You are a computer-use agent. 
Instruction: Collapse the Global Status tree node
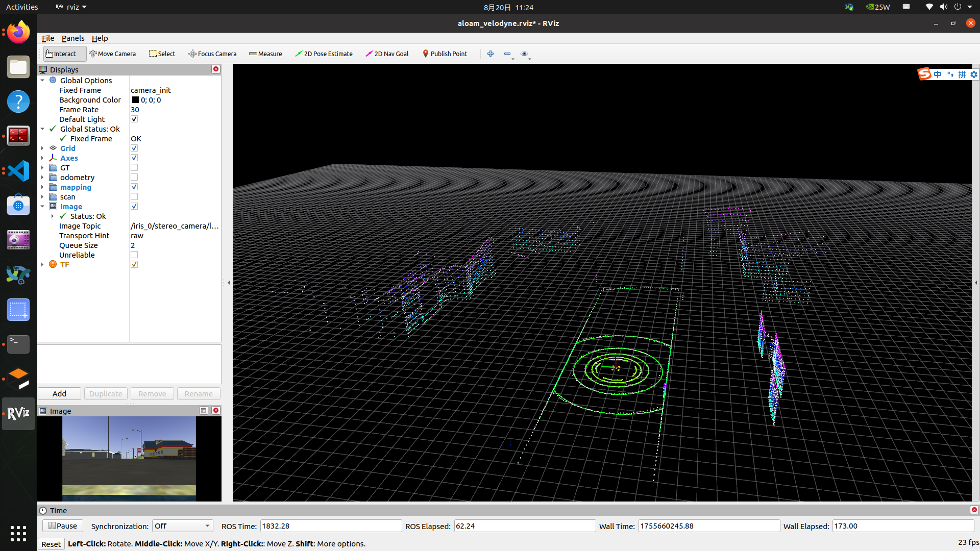pyautogui.click(x=42, y=129)
